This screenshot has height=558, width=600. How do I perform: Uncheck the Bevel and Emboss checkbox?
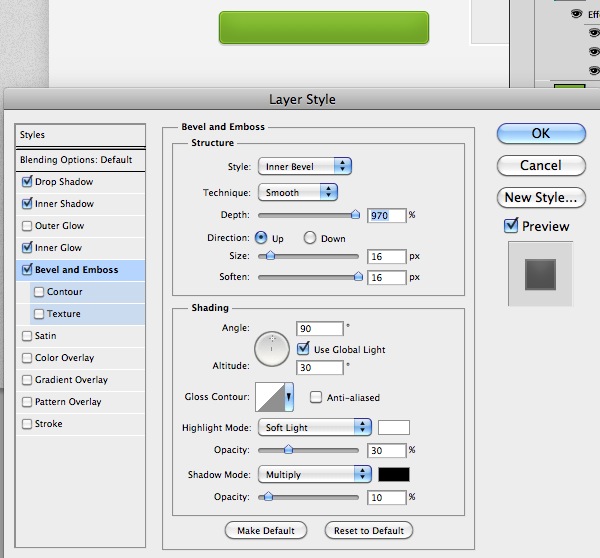(27, 269)
